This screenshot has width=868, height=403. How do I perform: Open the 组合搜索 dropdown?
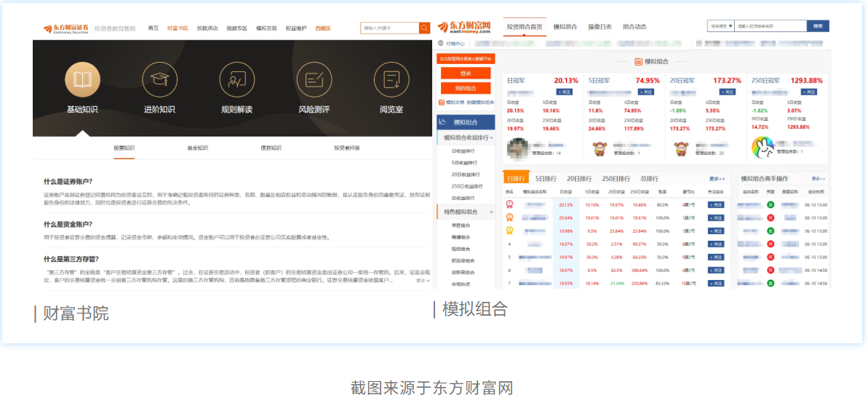click(x=721, y=26)
